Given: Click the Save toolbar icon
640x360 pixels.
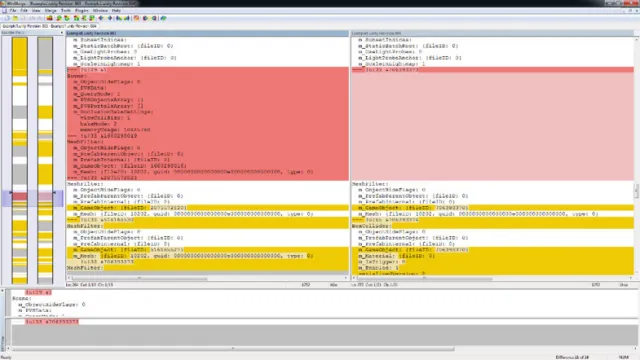Looking at the screenshot, I should 22,18.
